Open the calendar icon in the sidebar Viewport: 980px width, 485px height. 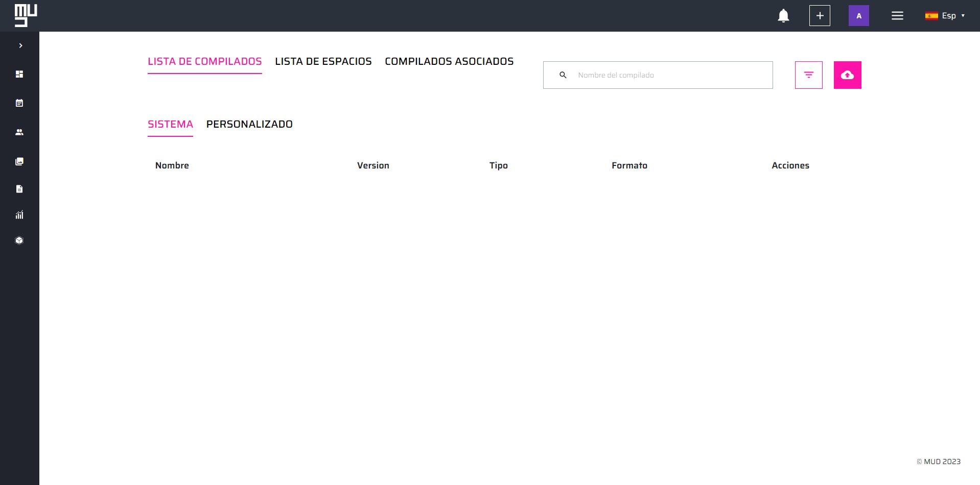(x=19, y=103)
